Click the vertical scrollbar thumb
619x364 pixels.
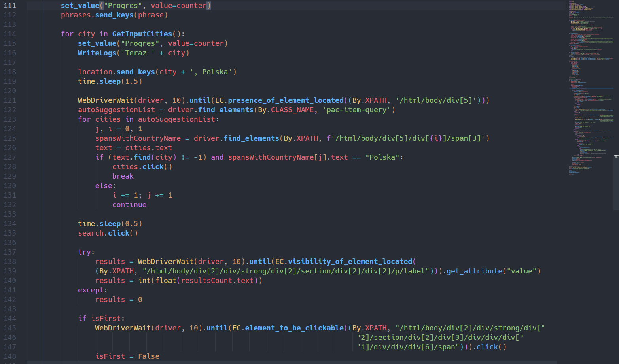click(x=616, y=183)
